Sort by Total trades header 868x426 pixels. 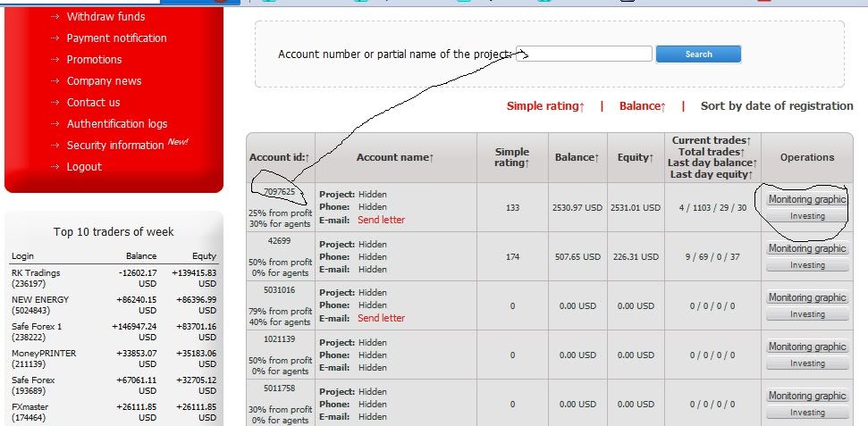coord(712,152)
